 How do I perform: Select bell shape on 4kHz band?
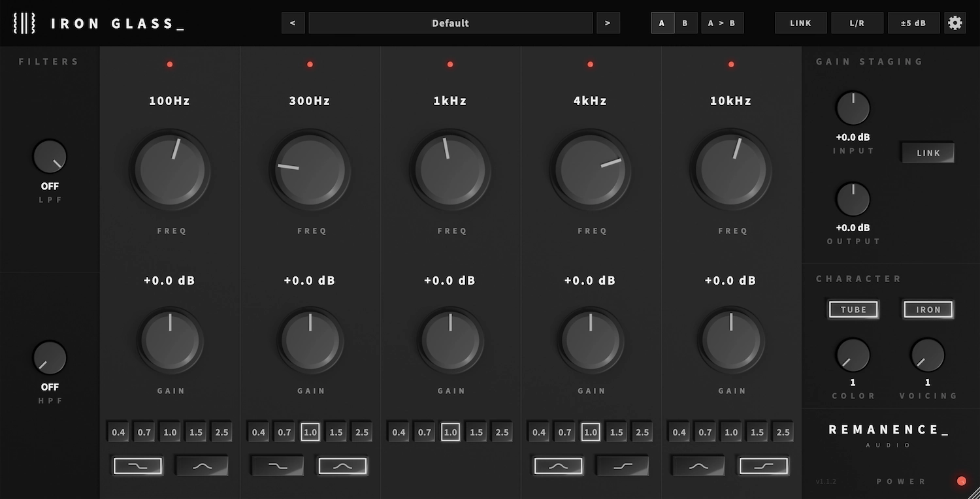click(559, 466)
